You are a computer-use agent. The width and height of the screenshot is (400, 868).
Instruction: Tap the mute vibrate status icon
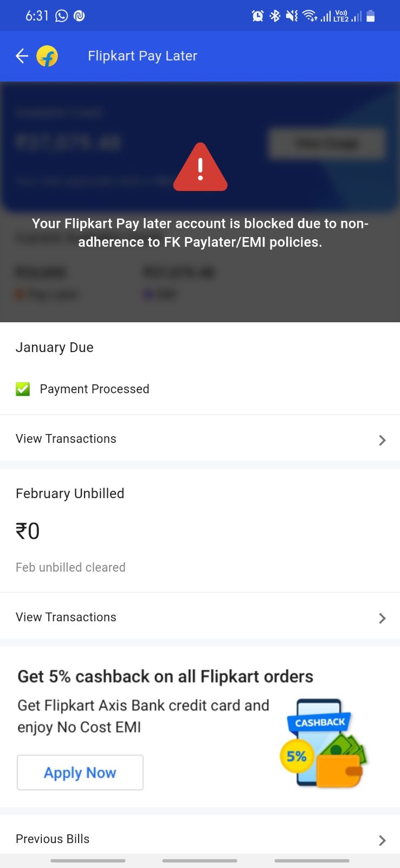pyautogui.click(x=292, y=16)
